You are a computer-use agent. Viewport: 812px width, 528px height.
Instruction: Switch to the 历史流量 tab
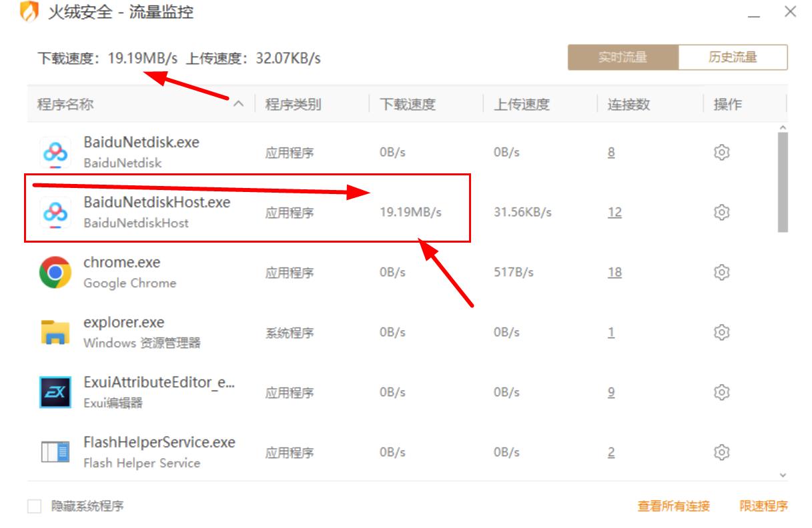click(x=733, y=57)
